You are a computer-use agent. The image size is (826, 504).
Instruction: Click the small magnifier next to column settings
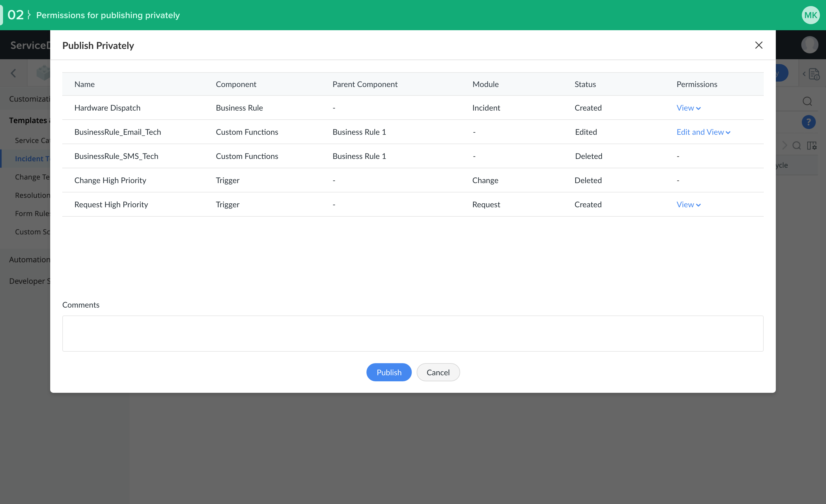click(x=796, y=145)
